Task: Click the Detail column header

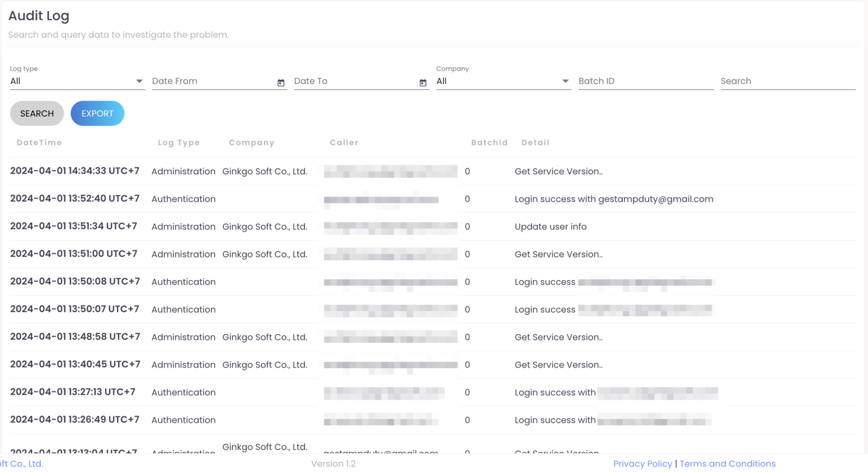Action: pyautogui.click(x=535, y=143)
